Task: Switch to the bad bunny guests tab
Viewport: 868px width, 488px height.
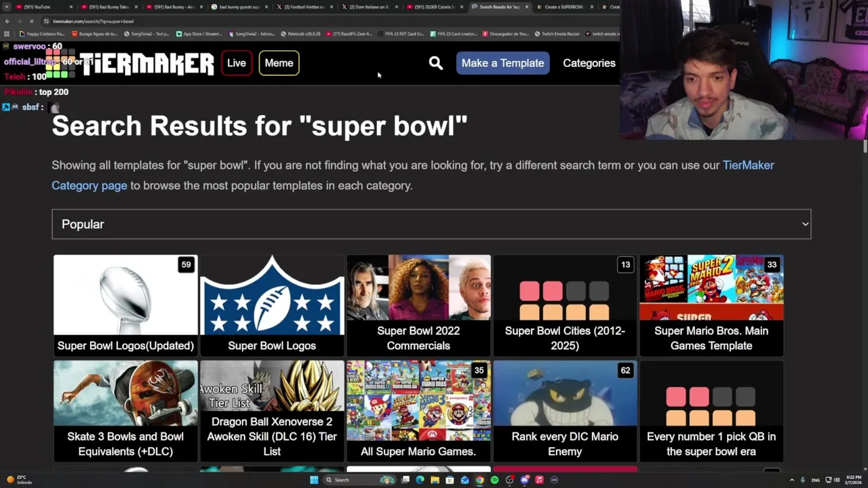Action: 239,7
